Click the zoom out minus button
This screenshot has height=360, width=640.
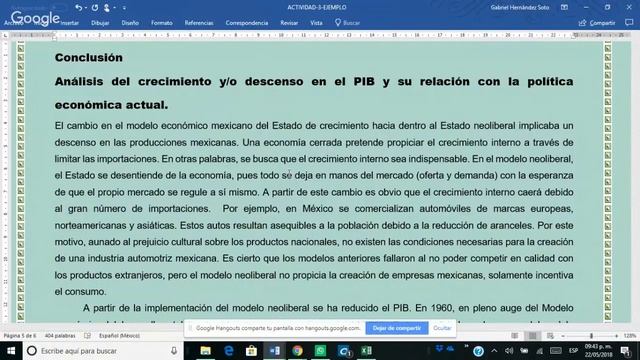click(563, 336)
